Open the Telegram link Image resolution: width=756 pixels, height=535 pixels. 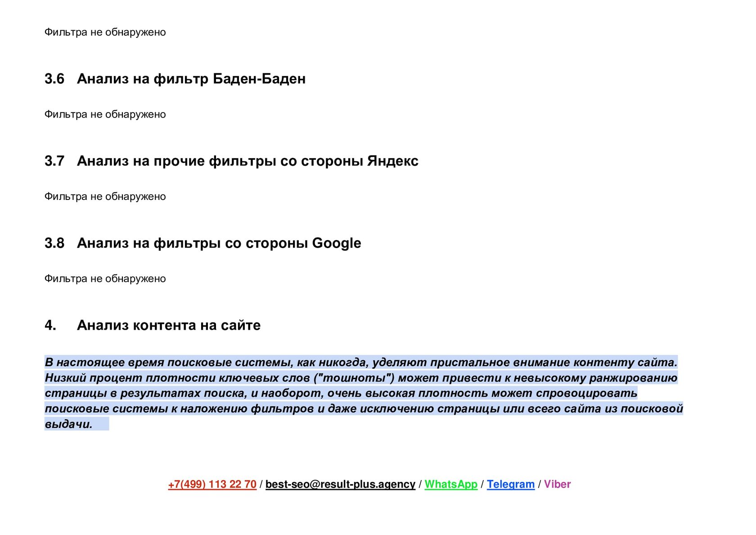(x=511, y=484)
